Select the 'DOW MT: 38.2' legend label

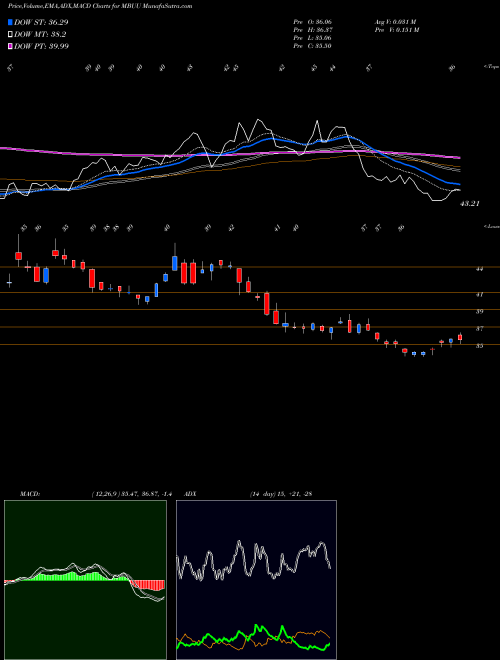40,35
